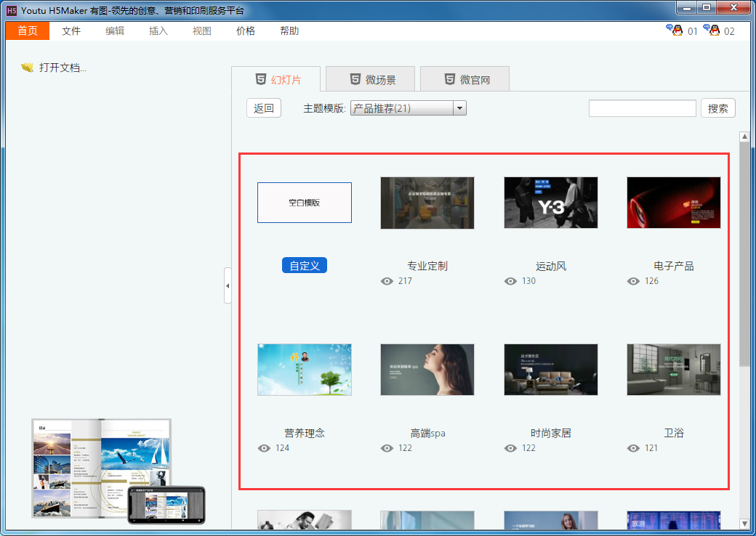This screenshot has height=536, width=756.
Task: Open the 主题模版 dropdown arrow
Action: click(459, 108)
